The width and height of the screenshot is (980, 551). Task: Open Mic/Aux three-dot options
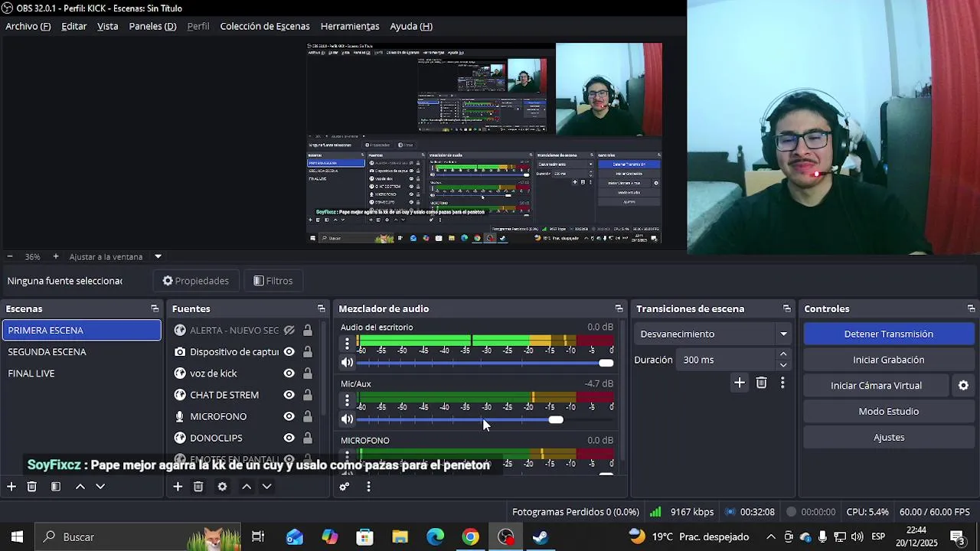point(347,400)
